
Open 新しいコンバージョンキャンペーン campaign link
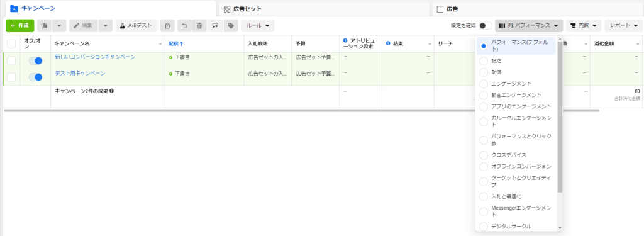tap(95, 57)
